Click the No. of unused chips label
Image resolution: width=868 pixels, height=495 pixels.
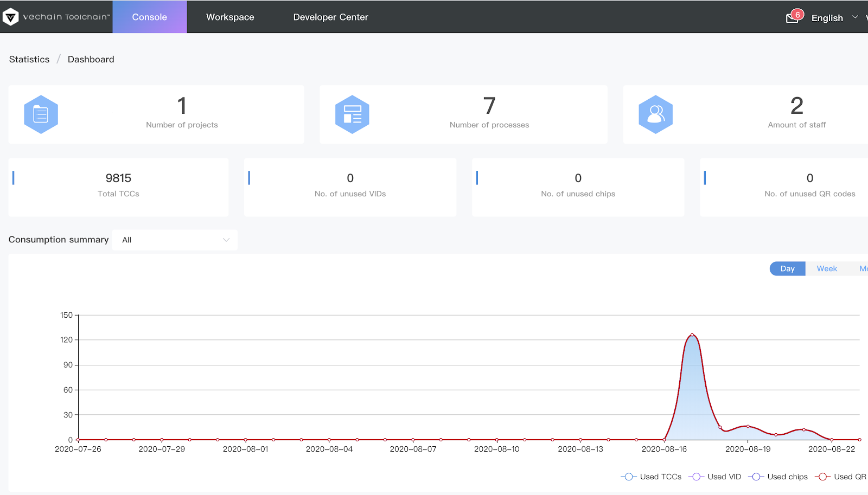[x=578, y=194]
